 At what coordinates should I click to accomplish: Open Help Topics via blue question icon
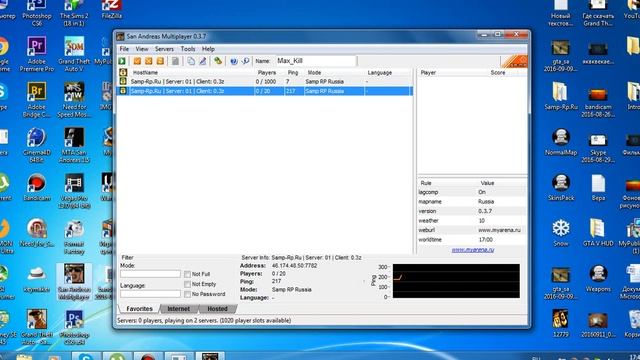click(234, 61)
